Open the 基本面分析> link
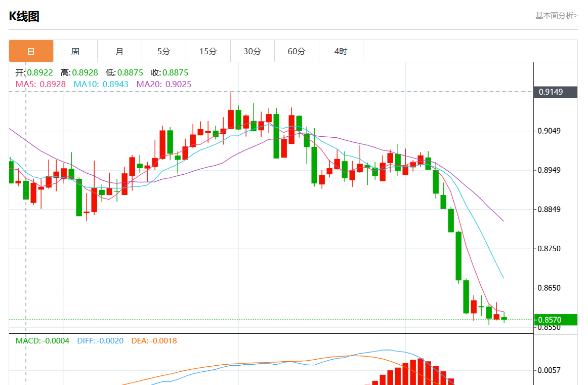Image resolution: width=588 pixels, height=385 pixels. [x=556, y=15]
